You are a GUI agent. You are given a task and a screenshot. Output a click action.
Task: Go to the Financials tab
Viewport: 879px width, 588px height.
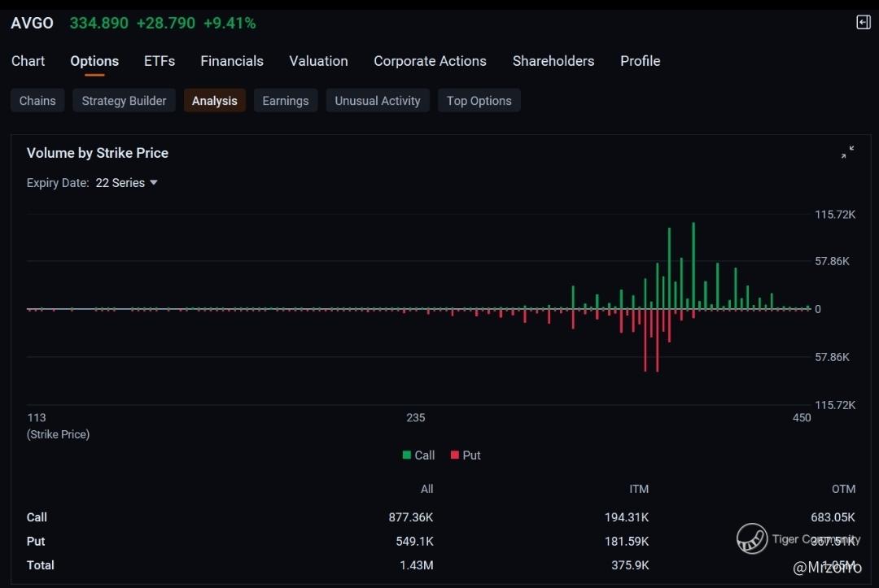click(232, 61)
